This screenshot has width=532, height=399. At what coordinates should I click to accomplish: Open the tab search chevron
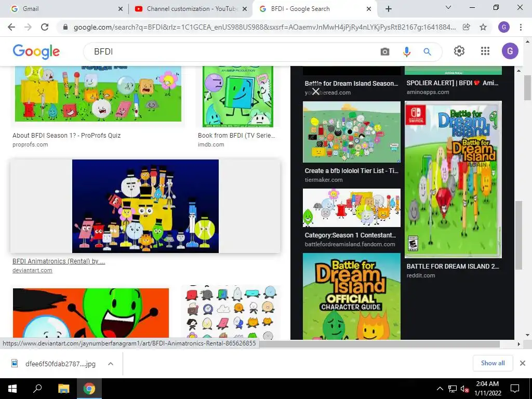(448, 7)
